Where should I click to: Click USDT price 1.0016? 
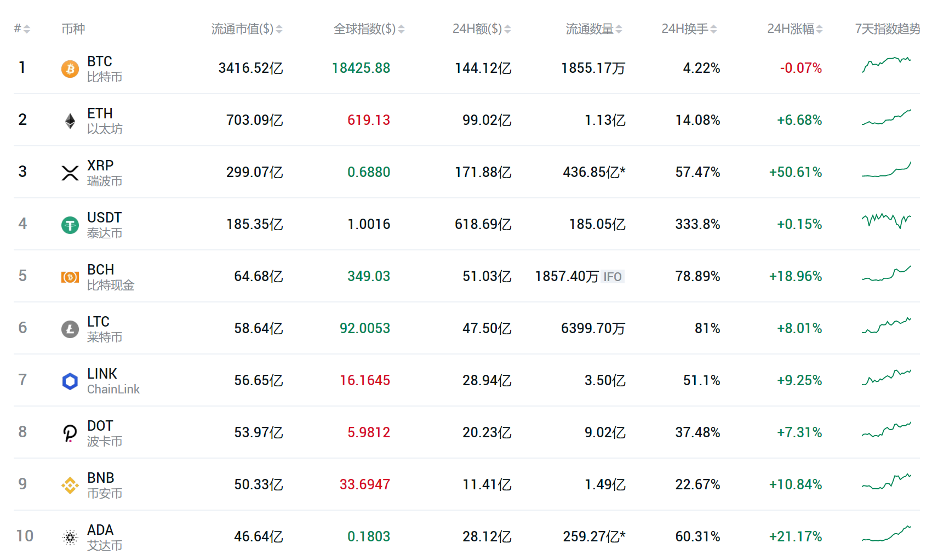(x=369, y=224)
